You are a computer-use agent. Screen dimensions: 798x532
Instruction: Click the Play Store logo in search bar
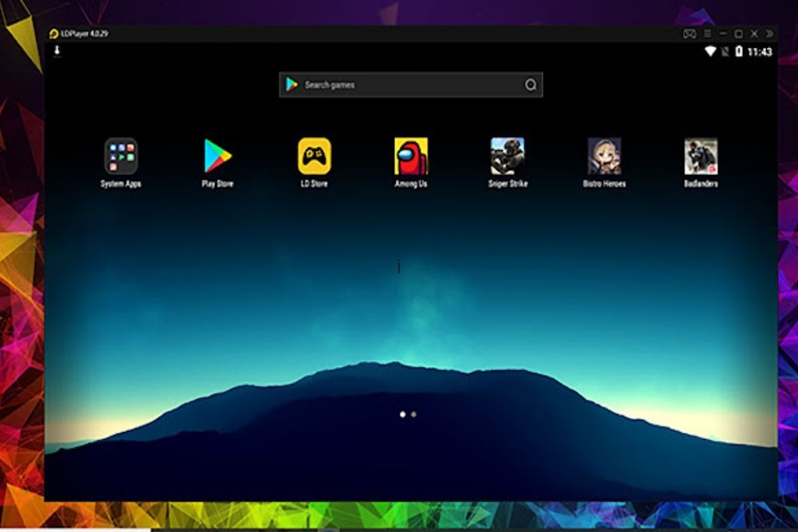[x=291, y=84]
